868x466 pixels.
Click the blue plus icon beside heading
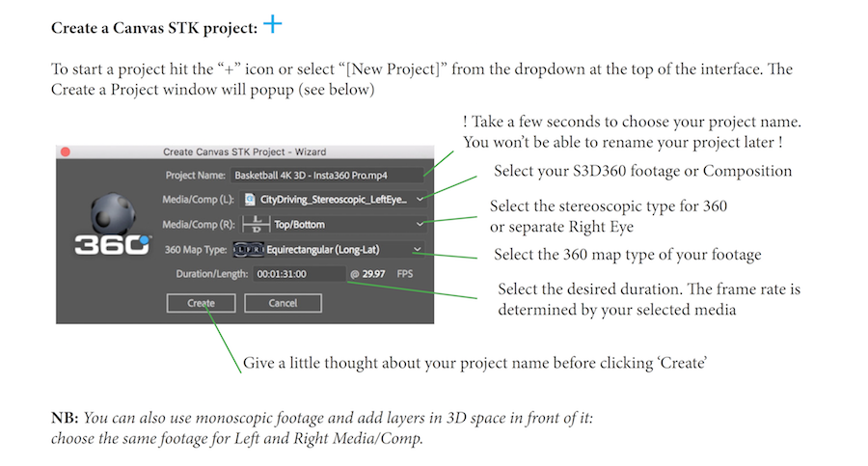coord(272,24)
